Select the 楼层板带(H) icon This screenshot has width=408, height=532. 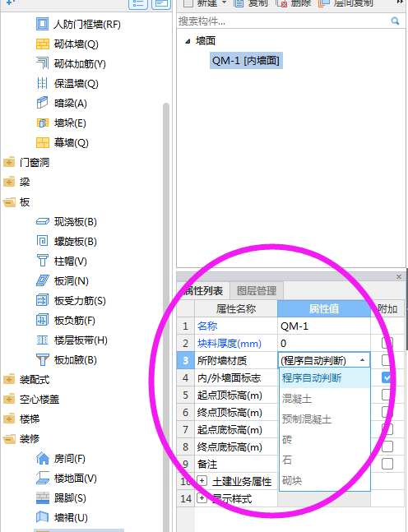(43, 340)
